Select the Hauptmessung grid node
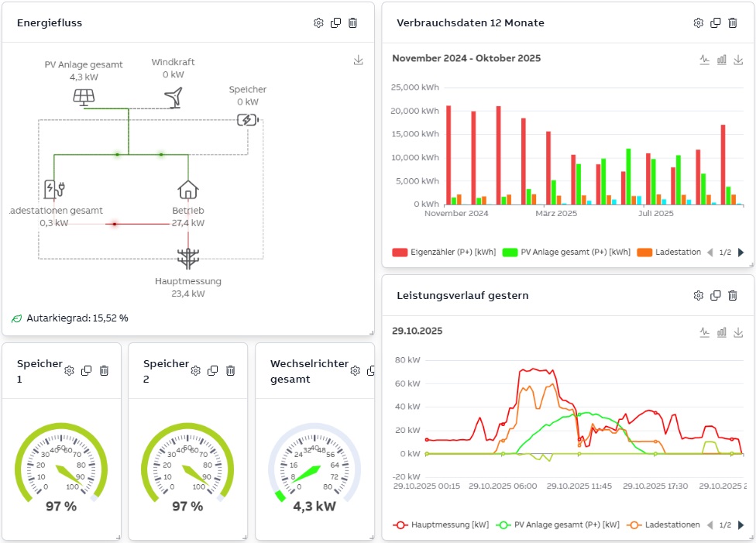 pyautogui.click(x=187, y=259)
